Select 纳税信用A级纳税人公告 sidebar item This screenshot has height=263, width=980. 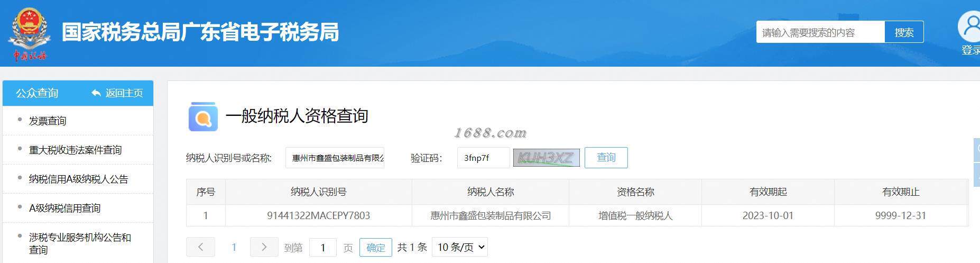(x=78, y=179)
